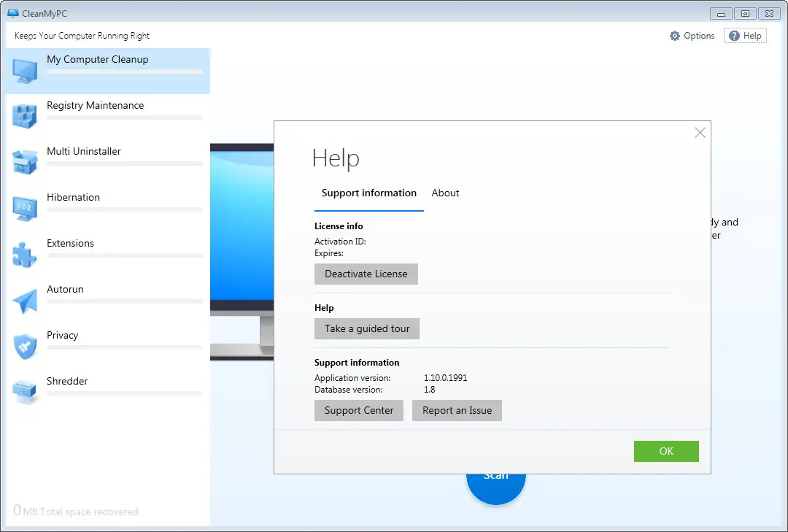788x532 pixels.
Task: Select the Support information tab
Action: pos(369,193)
